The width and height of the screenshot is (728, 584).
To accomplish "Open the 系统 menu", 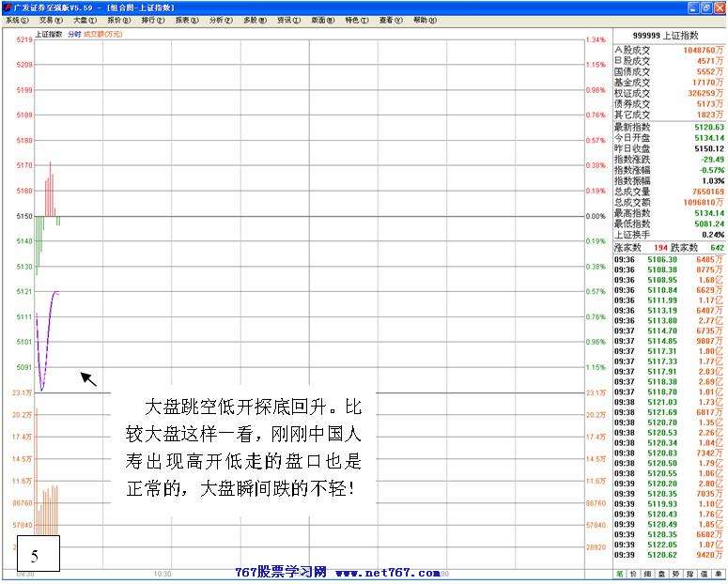I will click(18, 19).
